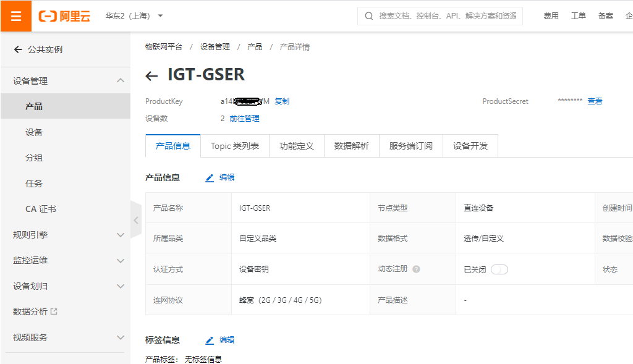Click 编辑 for 标签信息
The width and height of the screenshot is (633, 364).
[226, 340]
